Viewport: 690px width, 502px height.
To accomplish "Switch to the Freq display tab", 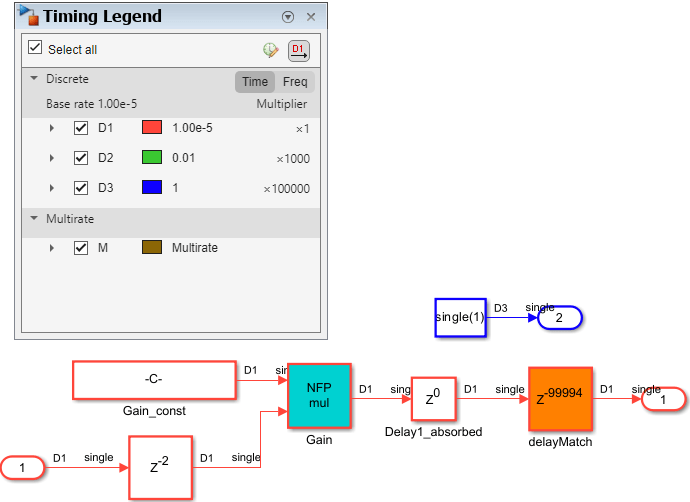I will click(x=295, y=82).
